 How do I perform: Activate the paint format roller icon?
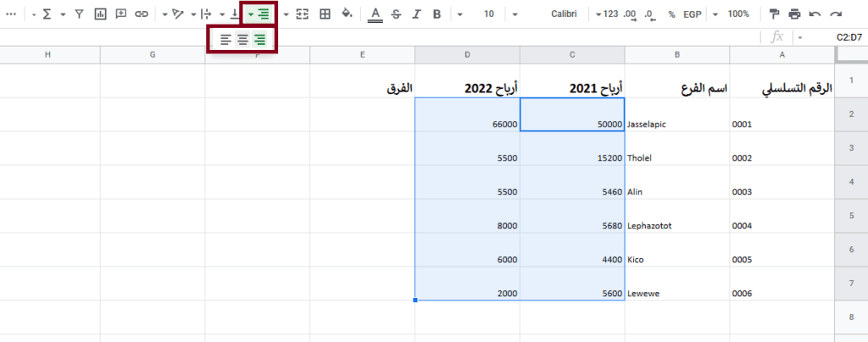pyautogui.click(x=775, y=14)
